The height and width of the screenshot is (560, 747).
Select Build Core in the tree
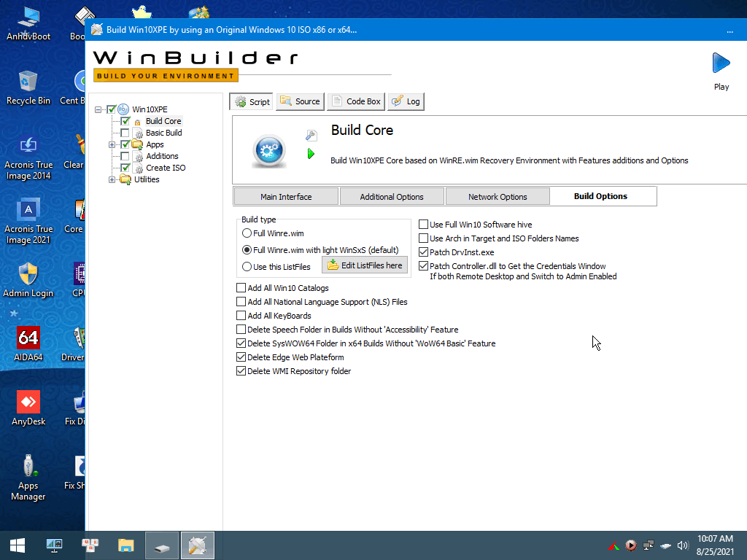click(163, 121)
